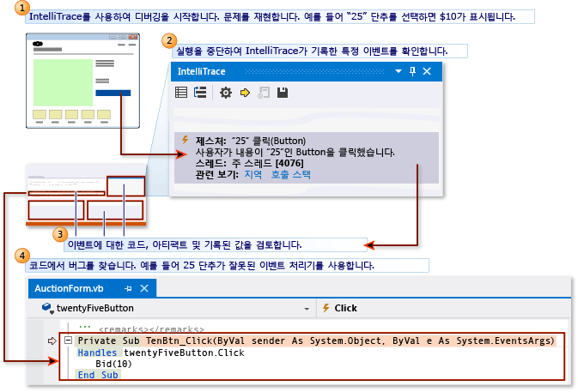The height and width of the screenshot is (392, 578).
Task: Switch IntelliTrace to events list view
Action: click(x=181, y=92)
